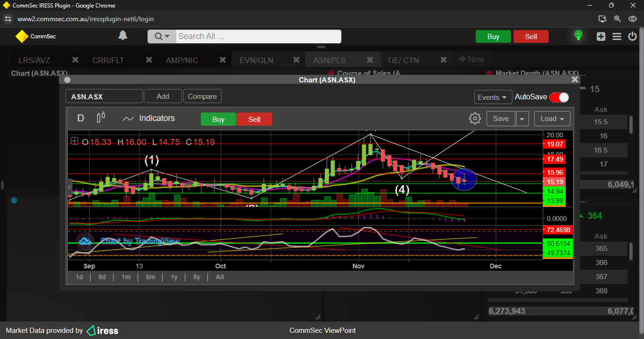Expand the left drawing toolbar arrow
This screenshot has height=339, width=644.
coord(69,187)
